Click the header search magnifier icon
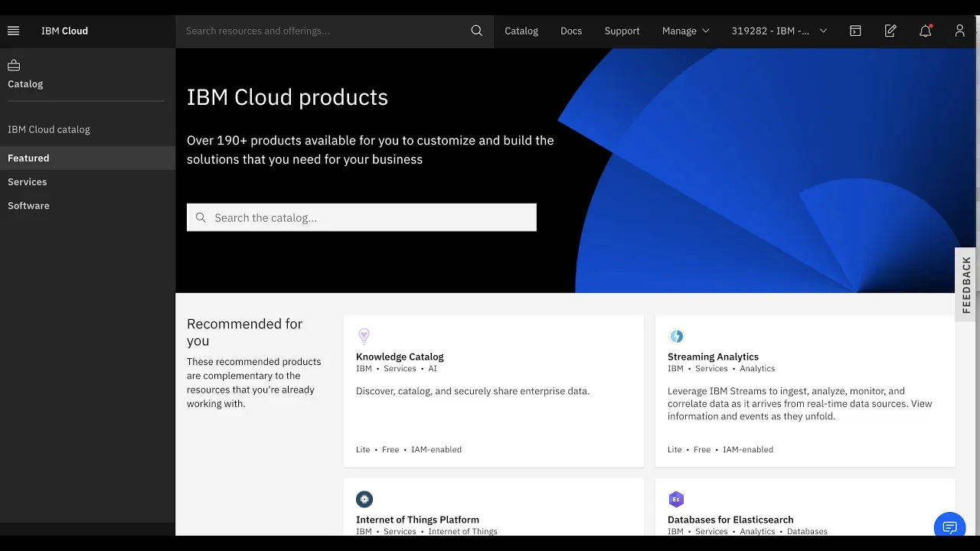The height and width of the screenshot is (551, 980). pyautogui.click(x=477, y=31)
